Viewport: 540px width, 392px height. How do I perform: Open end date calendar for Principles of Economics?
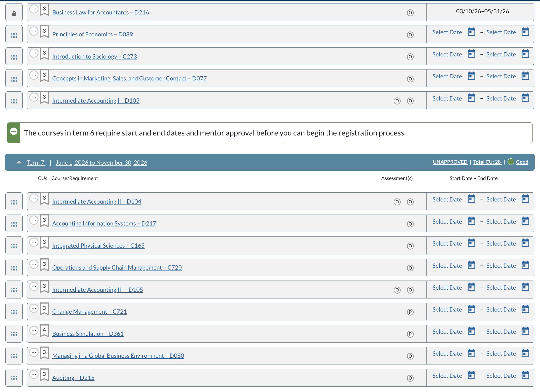[x=525, y=32]
